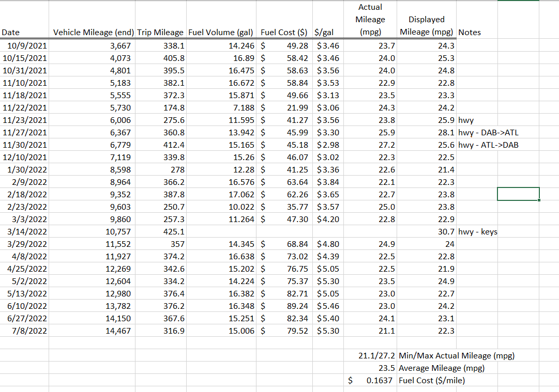Select trip mileage cell 316.9
This screenshot has height=392, width=559.
(x=161, y=331)
